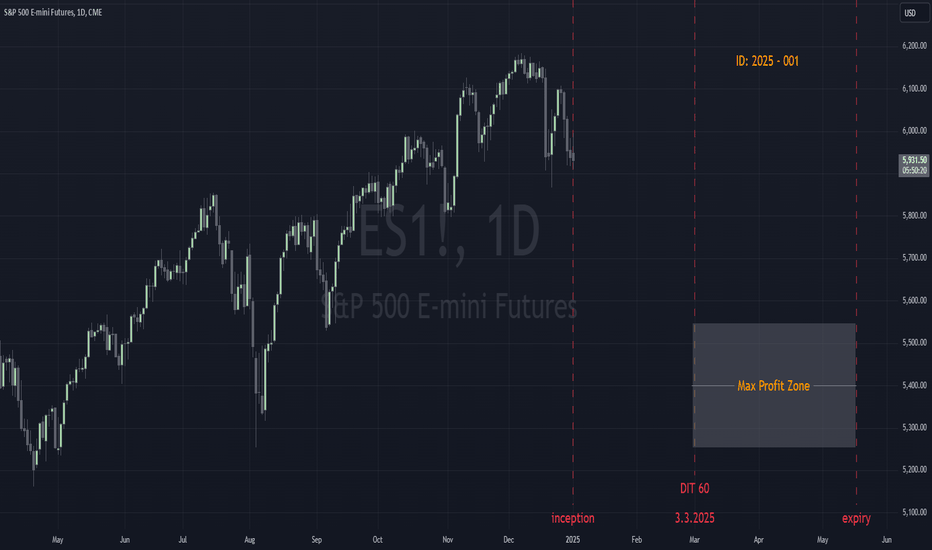Click the S&P 500 E-mini Futures chart title
The height and width of the screenshot is (550, 932).
tap(53, 12)
